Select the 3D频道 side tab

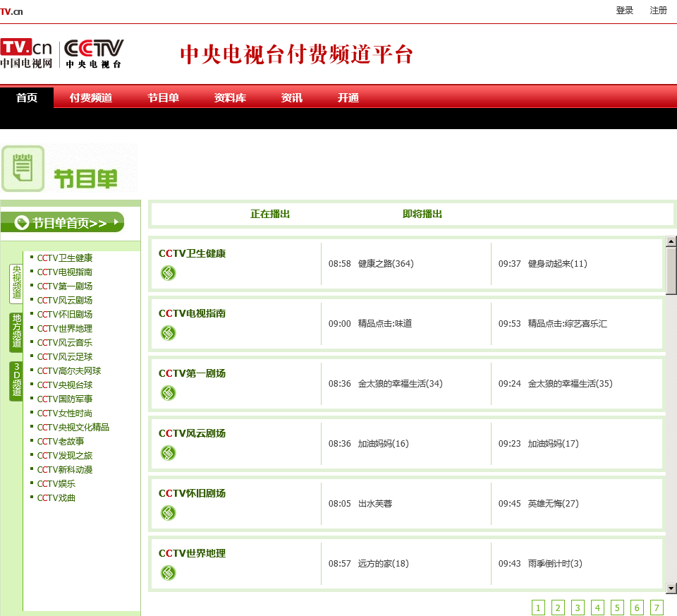[x=16, y=381]
